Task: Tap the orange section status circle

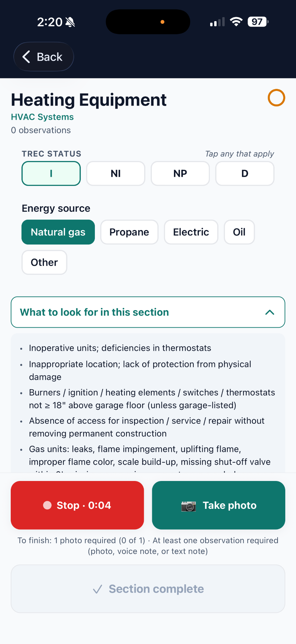Action: (x=276, y=98)
